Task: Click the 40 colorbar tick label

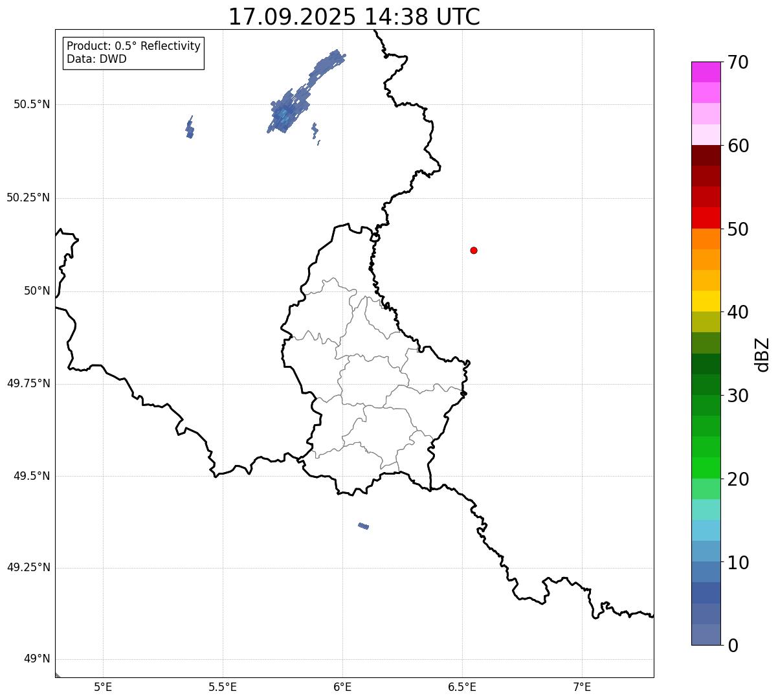Action: click(x=738, y=312)
